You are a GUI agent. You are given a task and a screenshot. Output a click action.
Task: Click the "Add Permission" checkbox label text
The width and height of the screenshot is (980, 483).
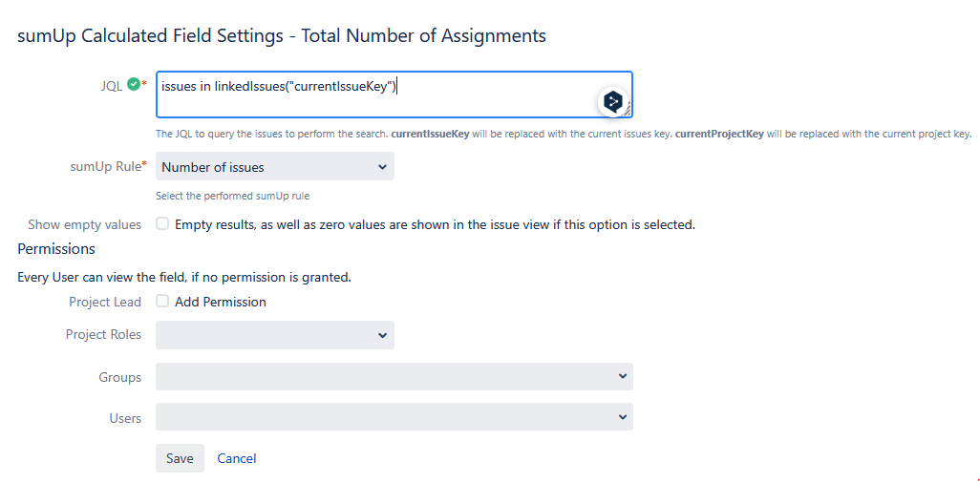[221, 302]
